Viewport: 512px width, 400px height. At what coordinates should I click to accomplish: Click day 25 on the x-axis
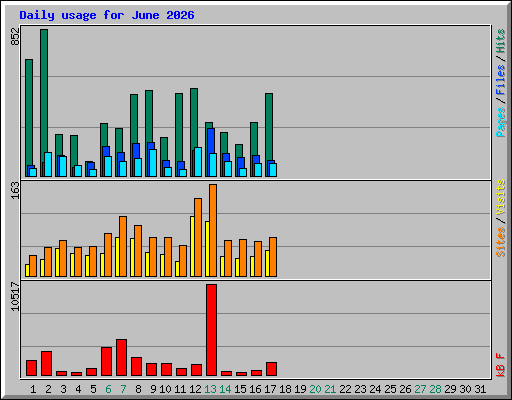point(390,389)
